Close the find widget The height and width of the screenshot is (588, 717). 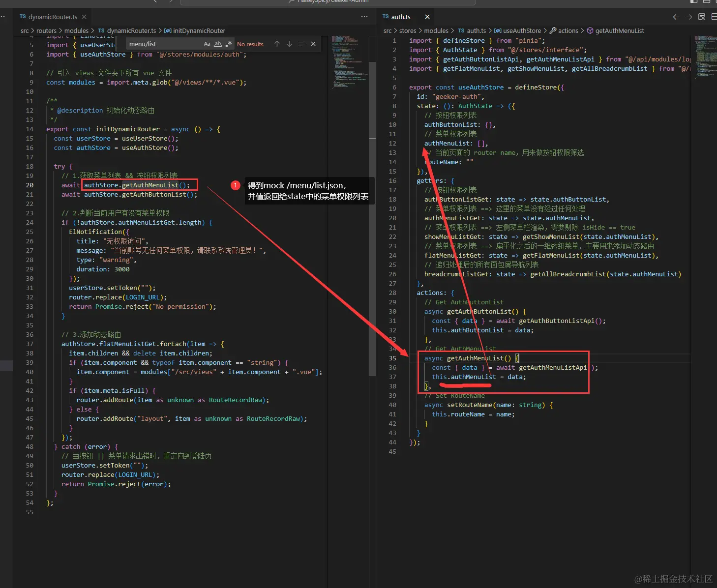(x=313, y=44)
